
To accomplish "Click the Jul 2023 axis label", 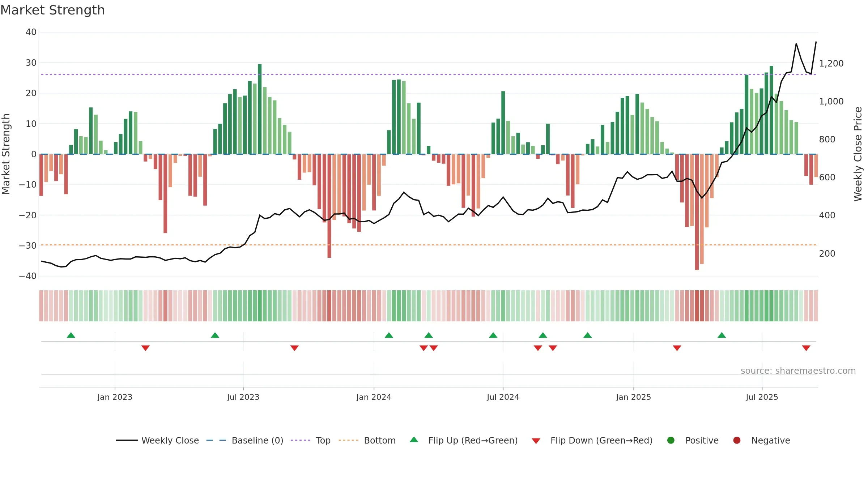I will (243, 397).
